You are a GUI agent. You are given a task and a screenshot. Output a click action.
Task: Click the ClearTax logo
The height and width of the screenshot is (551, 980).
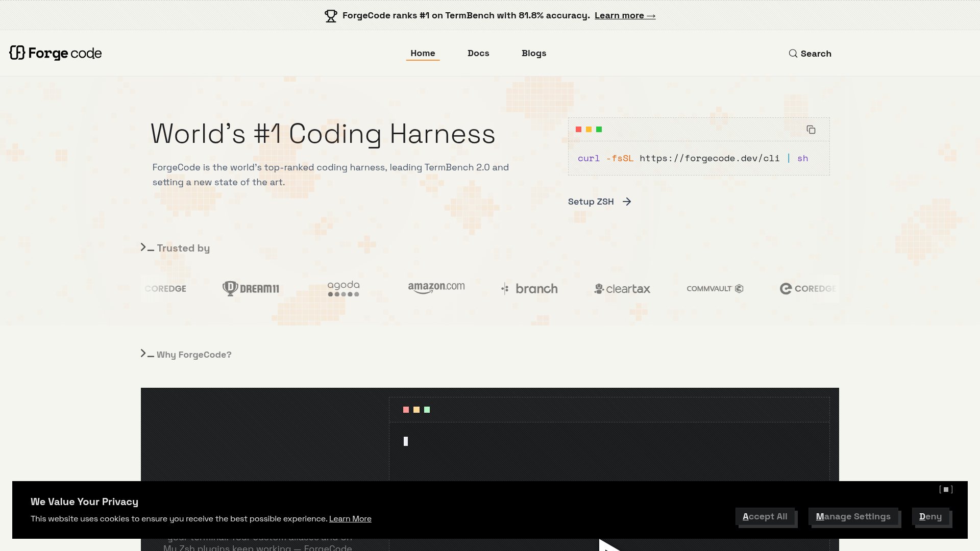tap(622, 289)
